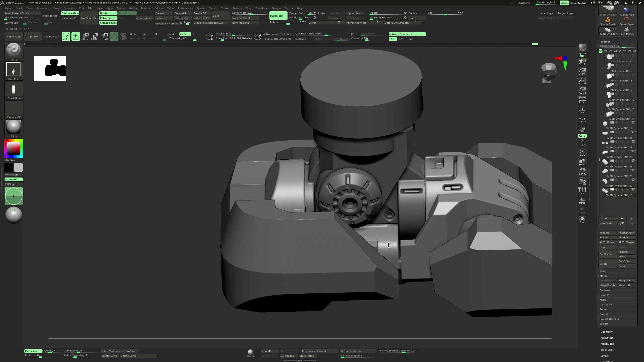Image resolution: width=644 pixels, height=362 pixels.
Task: Expand the Boolean subtool section
Action: tap(605, 290)
